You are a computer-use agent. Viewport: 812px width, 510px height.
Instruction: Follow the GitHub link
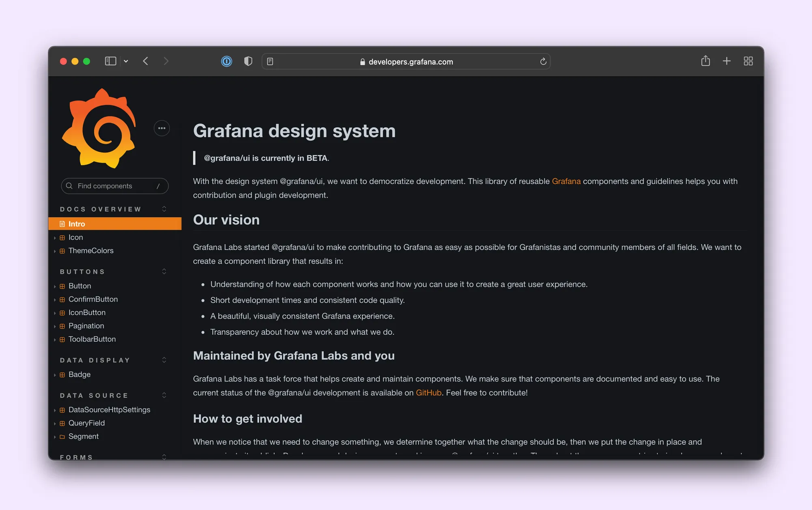coord(428,393)
